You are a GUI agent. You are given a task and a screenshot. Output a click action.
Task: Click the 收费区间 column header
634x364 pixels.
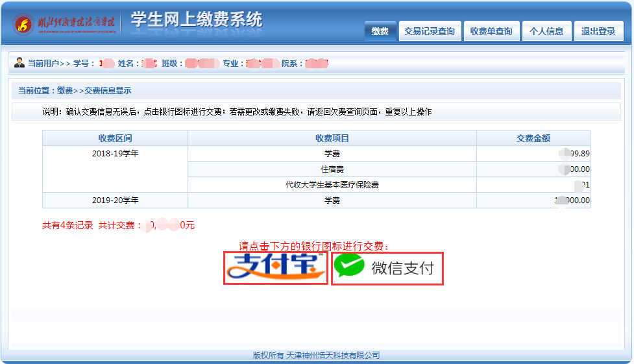pos(115,138)
